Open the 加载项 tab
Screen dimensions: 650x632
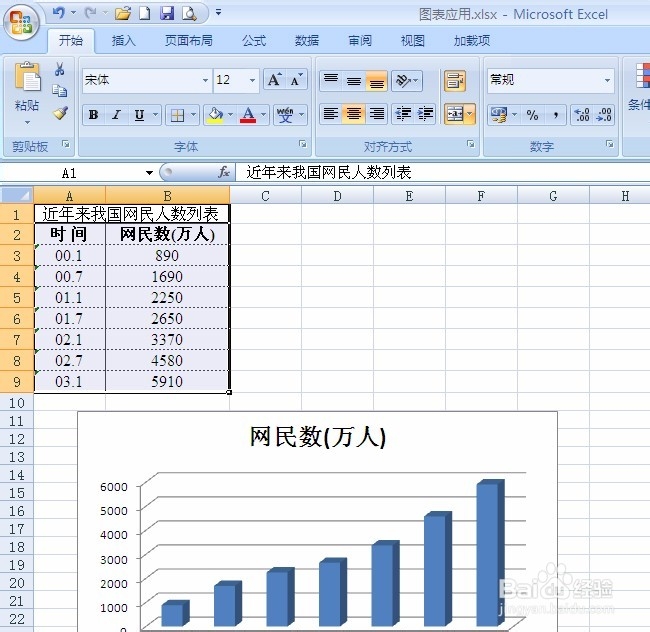pyautogui.click(x=472, y=40)
